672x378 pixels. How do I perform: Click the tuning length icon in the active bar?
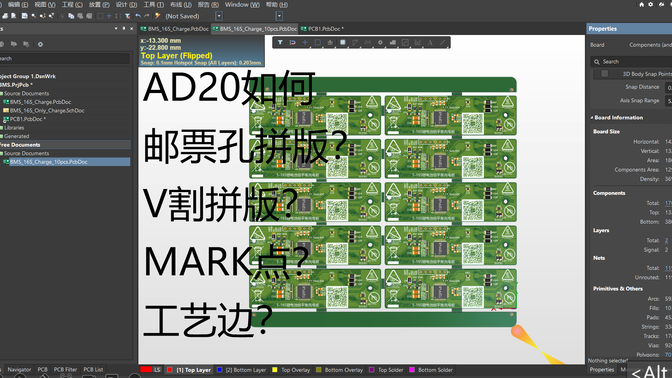coord(368,42)
